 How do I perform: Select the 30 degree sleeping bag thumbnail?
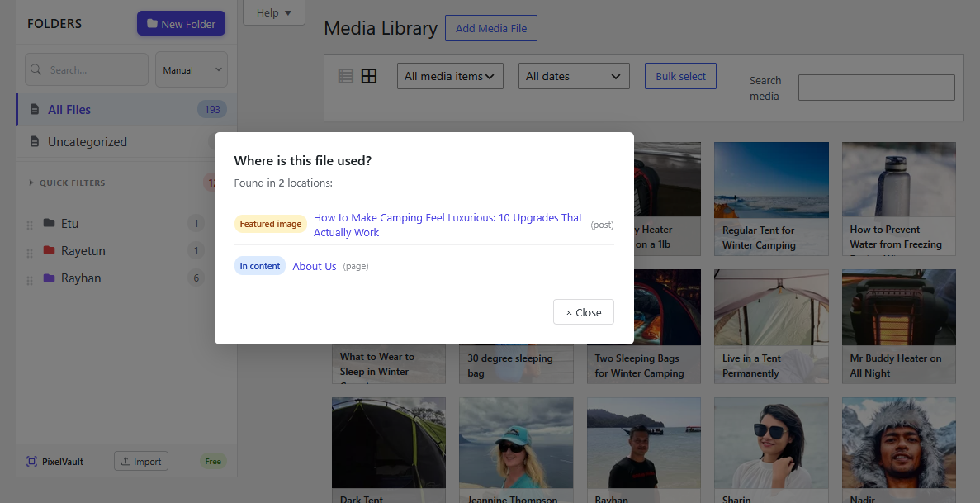coord(516,363)
